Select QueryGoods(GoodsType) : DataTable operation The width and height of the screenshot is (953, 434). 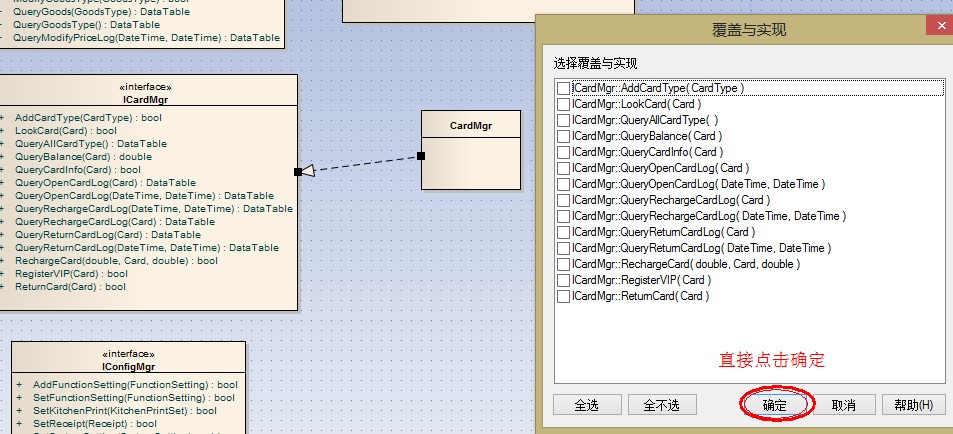(101, 12)
